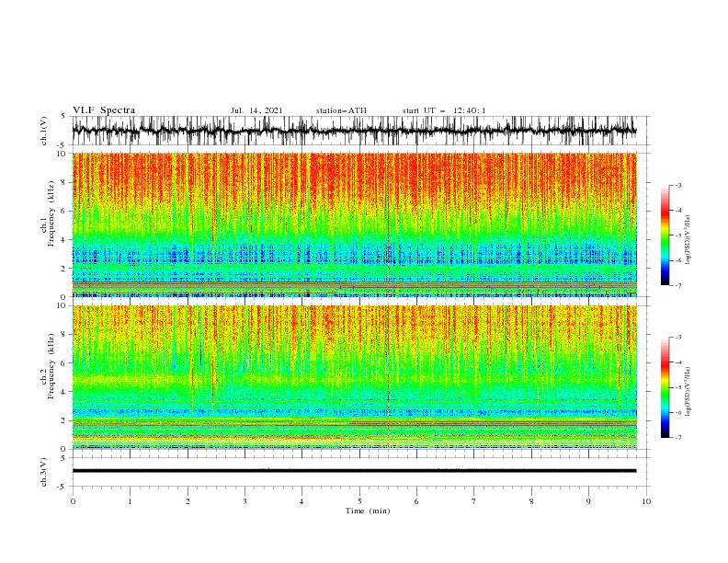728x563 pixels.
Task: Click the "5" tick on the ch.1(V) axis
Action: [63, 116]
